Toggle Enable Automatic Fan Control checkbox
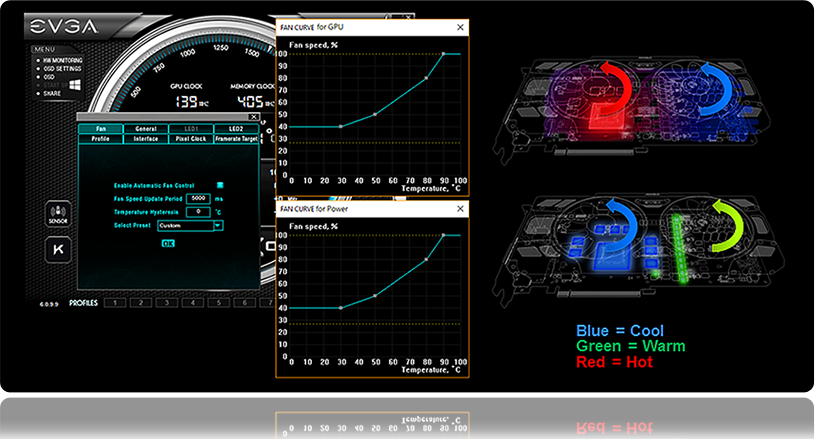The image size is (815, 448). click(220, 185)
